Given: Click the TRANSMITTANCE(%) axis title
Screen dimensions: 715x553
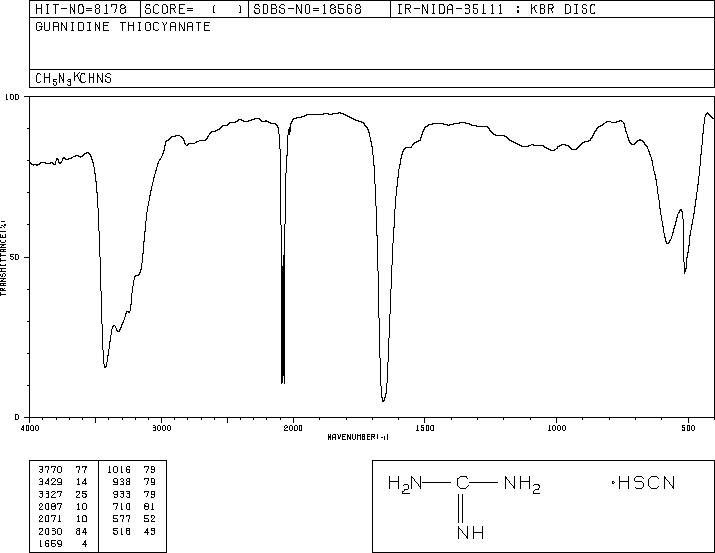Looking at the screenshot, I should (x=3, y=258).
